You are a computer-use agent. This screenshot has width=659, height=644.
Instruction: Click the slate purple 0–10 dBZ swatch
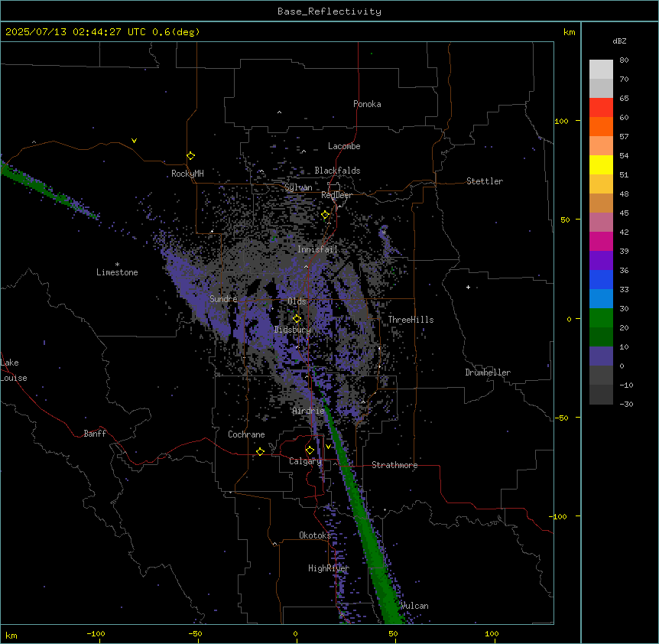pos(601,356)
